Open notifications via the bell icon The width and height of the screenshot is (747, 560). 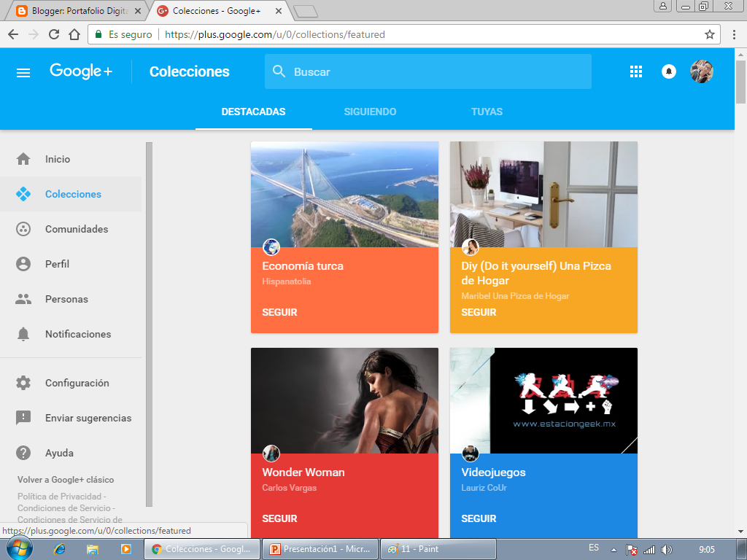tap(669, 71)
